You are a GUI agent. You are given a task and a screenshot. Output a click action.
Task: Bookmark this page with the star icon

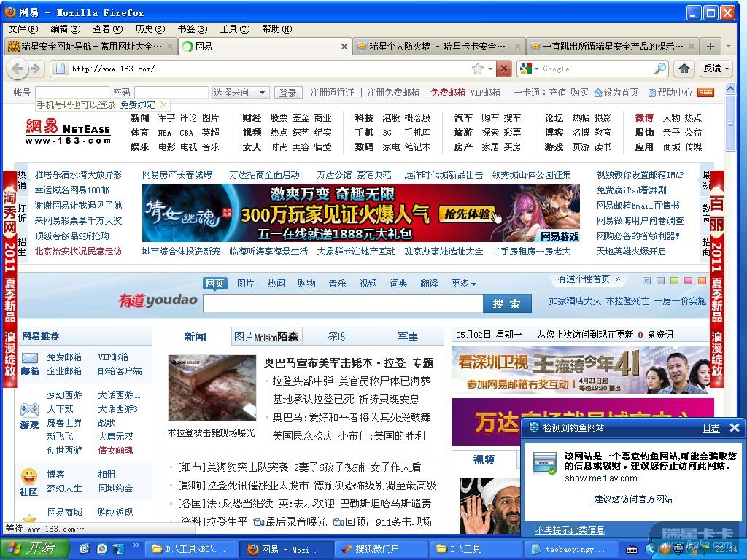point(477,69)
